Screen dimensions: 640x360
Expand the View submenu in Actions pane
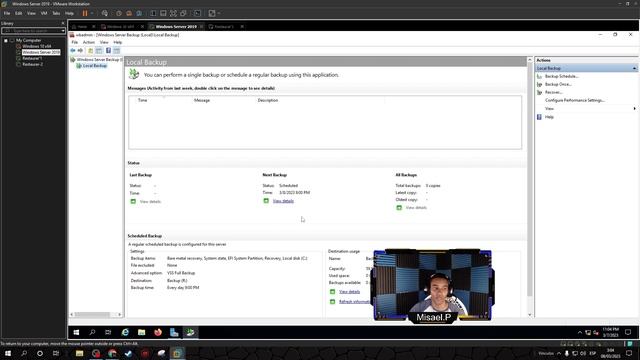(x=634, y=109)
